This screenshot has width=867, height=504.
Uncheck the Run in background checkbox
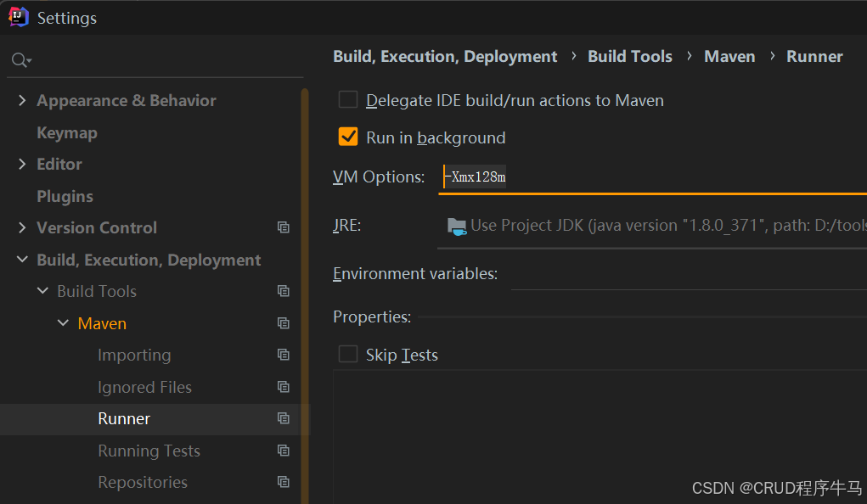(348, 137)
